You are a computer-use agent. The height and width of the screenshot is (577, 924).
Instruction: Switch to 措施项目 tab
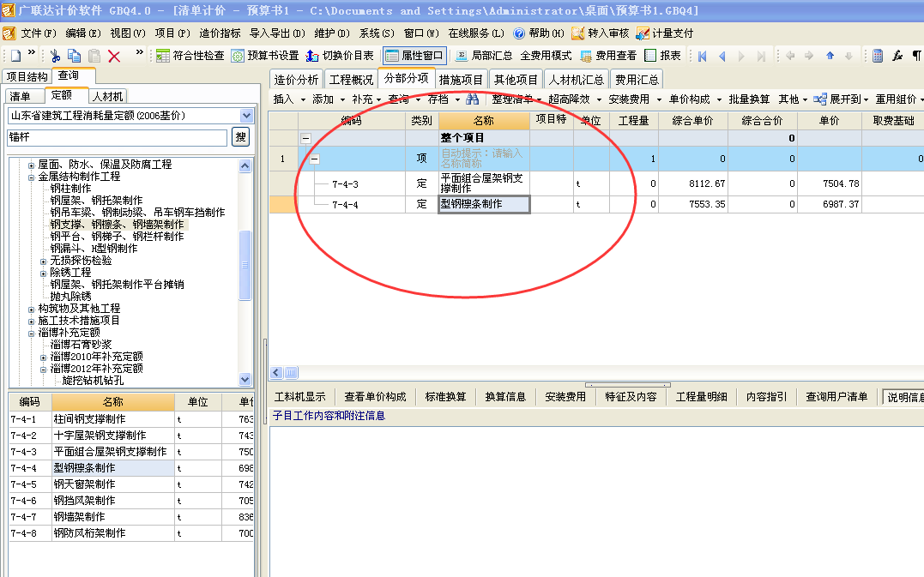461,80
